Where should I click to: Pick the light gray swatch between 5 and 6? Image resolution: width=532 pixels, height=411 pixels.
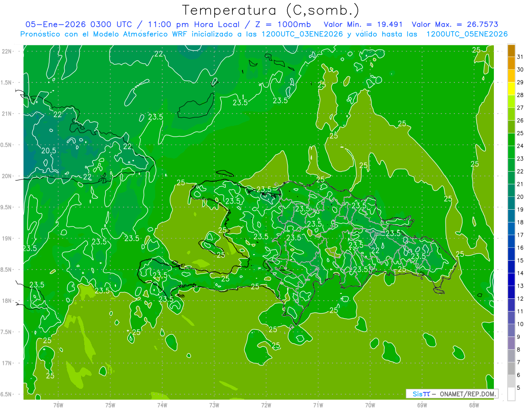coord(511,381)
